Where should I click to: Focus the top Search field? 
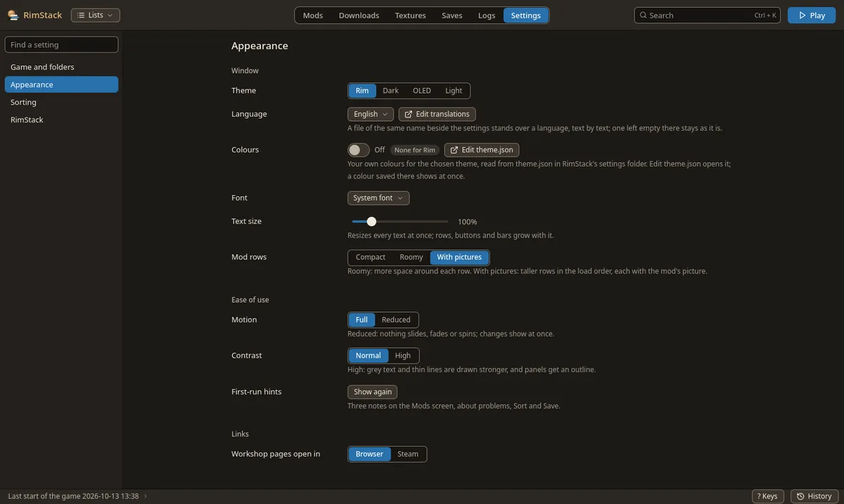[x=708, y=15]
